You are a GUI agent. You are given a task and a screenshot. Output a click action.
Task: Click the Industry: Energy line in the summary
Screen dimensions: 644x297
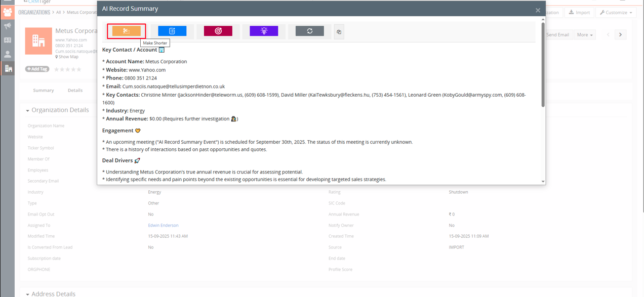(124, 110)
